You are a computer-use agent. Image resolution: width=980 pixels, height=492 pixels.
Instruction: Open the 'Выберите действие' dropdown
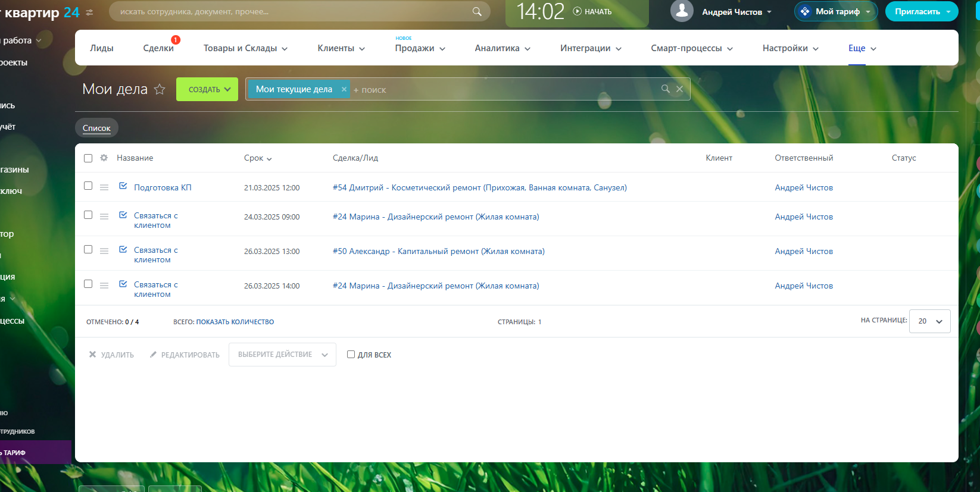(282, 355)
